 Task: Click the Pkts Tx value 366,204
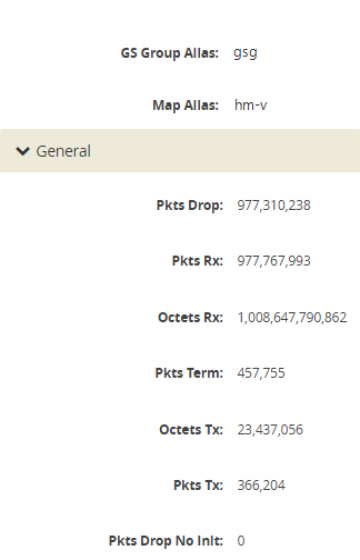pos(261,485)
